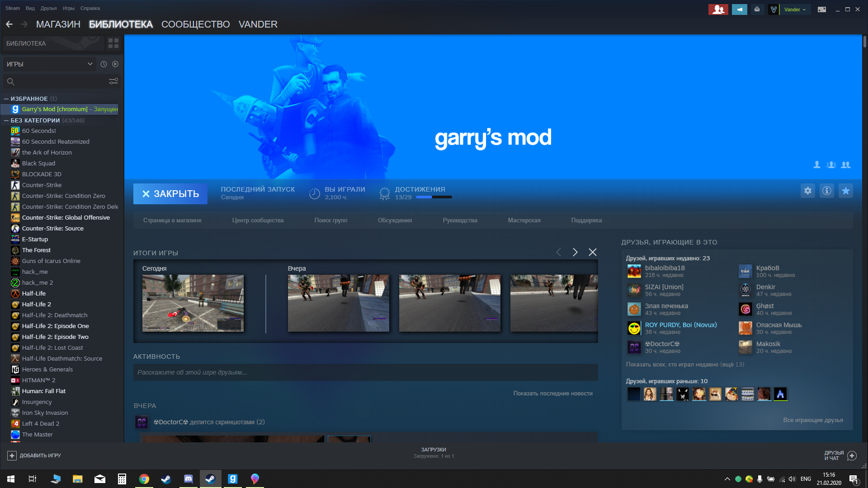
Task: Open the Мастерская workshop link
Action: tap(524, 221)
